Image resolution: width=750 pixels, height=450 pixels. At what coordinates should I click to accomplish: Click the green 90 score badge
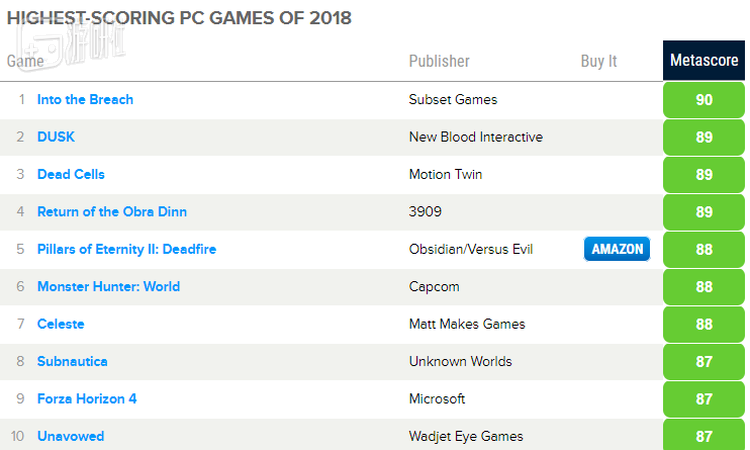tap(704, 100)
